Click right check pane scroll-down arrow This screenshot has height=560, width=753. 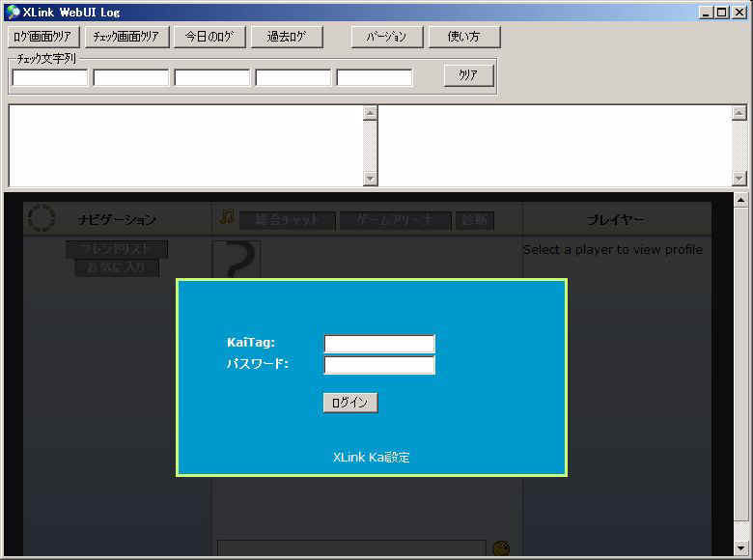click(x=739, y=179)
